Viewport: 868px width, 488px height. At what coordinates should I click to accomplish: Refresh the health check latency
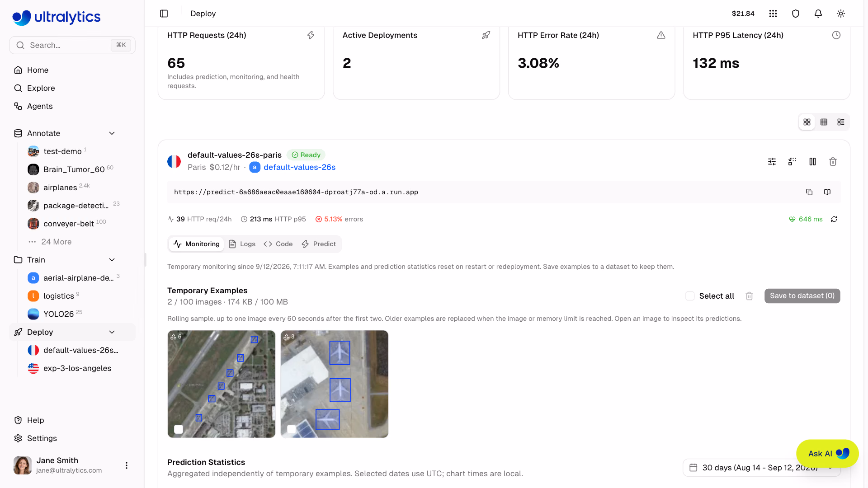click(834, 219)
